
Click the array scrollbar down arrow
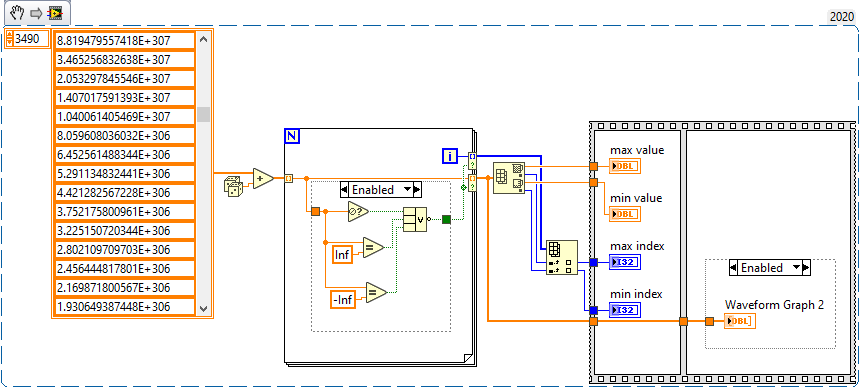click(x=203, y=309)
